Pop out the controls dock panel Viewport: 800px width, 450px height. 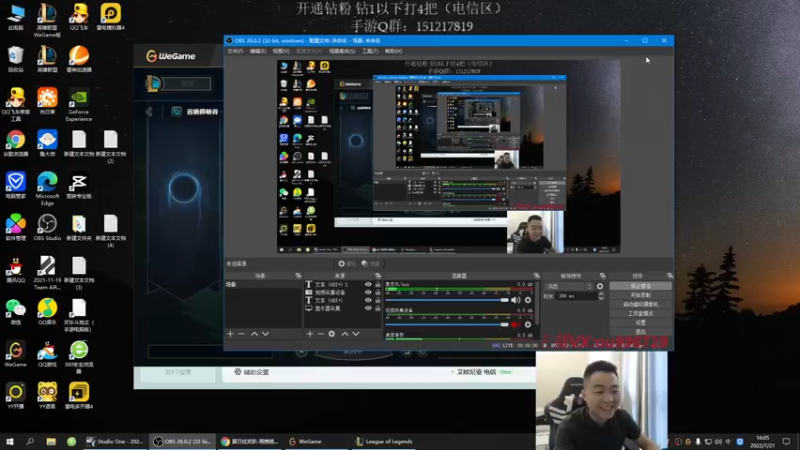click(669, 276)
